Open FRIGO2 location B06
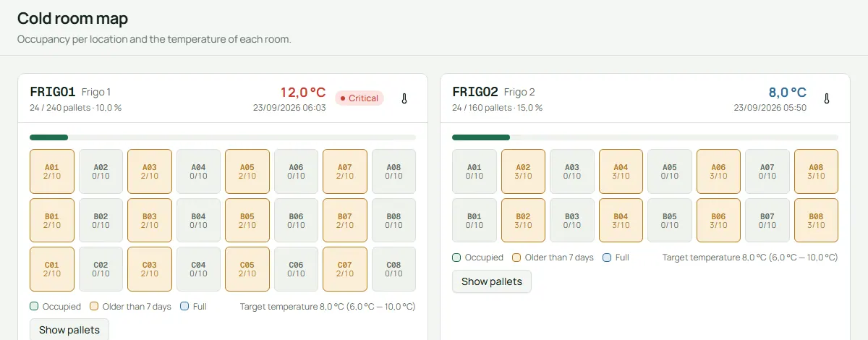The width and height of the screenshot is (868, 340). click(718, 220)
